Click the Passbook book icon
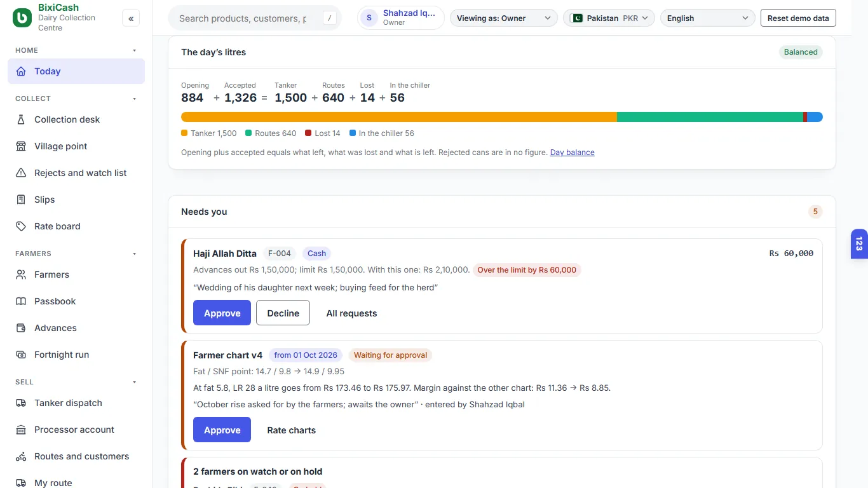Image resolution: width=868 pixels, height=488 pixels. (21, 301)
